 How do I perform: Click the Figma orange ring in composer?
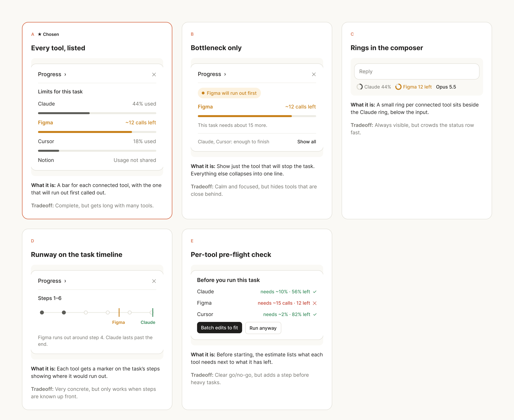click(398, 87)
